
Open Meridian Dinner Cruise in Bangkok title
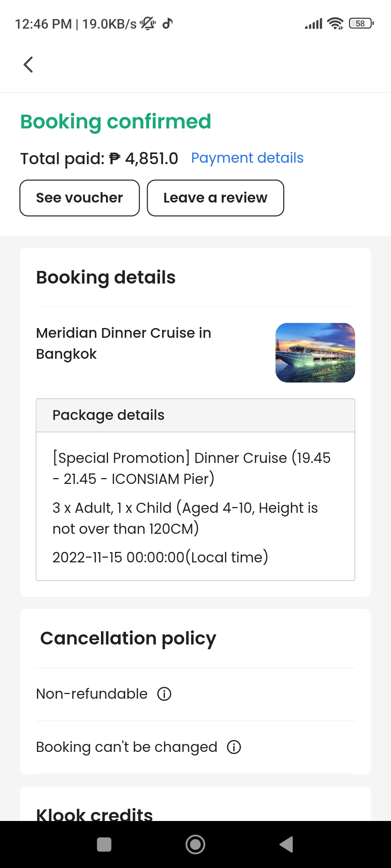(124, 343)
